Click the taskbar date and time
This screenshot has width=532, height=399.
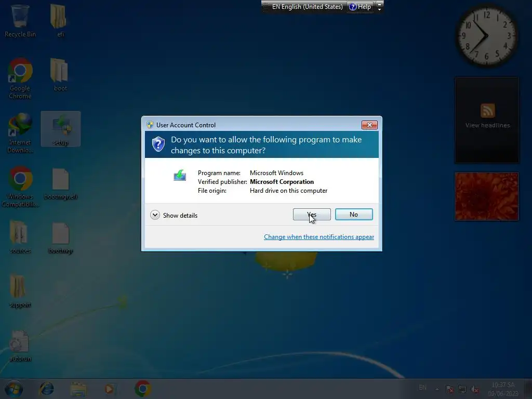coord(503,389)
